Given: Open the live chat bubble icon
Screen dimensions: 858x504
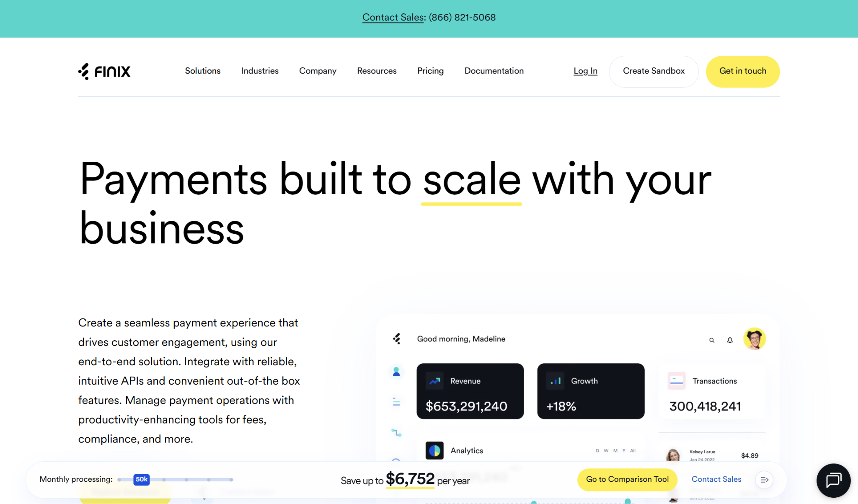Looking at the screenshot, I should point(833,480).
